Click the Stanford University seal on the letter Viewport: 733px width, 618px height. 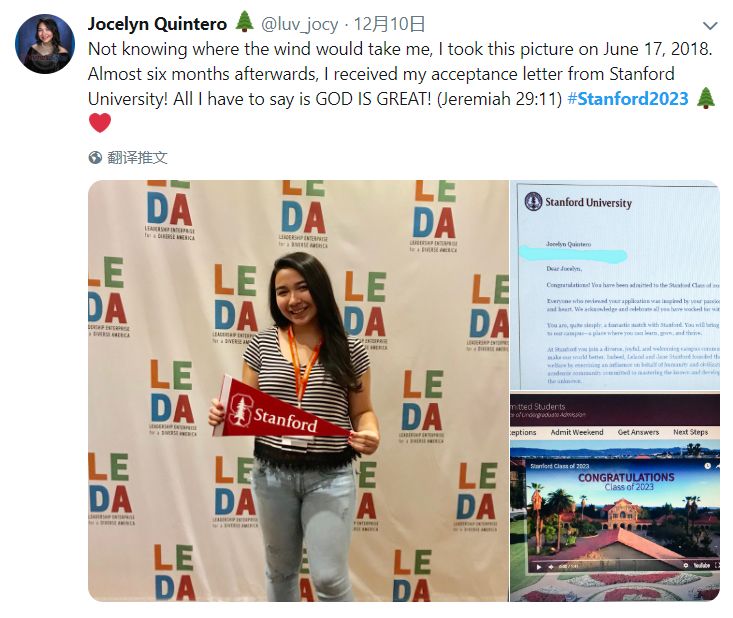(x=533, y=201)
